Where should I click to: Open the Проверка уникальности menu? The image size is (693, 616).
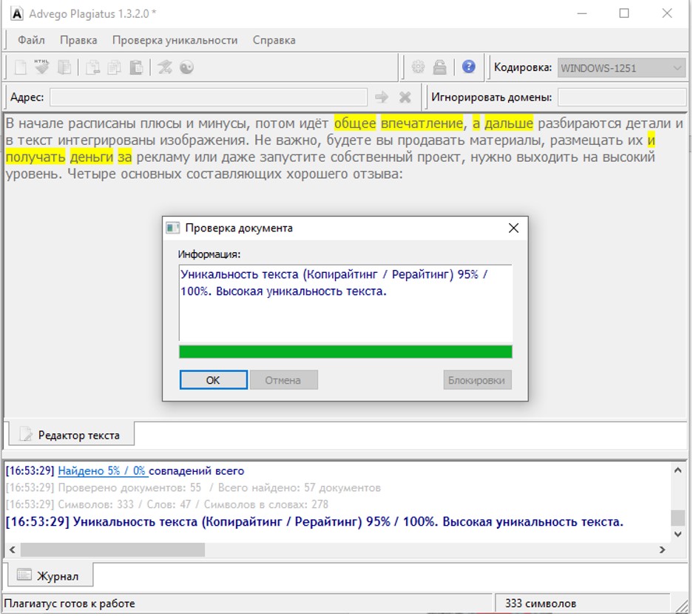pos(175,40)
